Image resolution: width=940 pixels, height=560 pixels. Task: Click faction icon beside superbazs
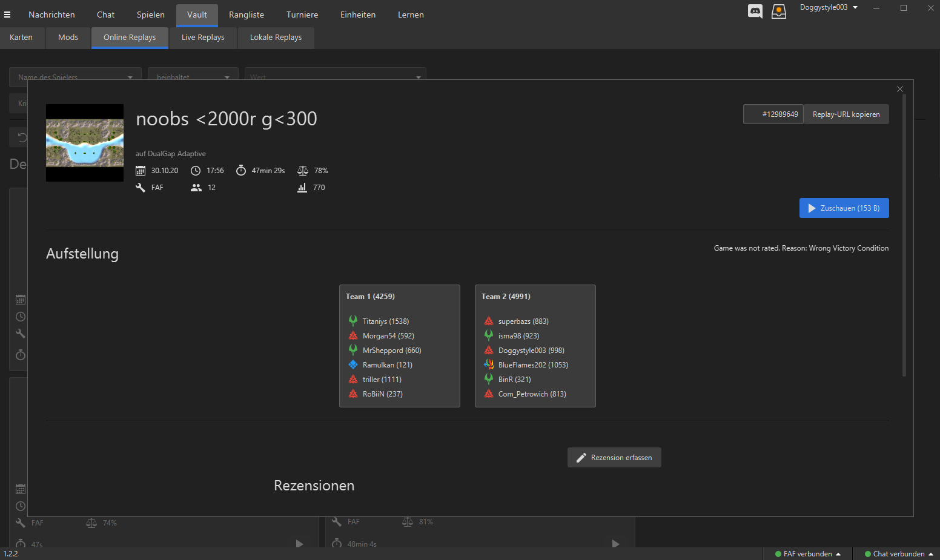tap(489, 321)
